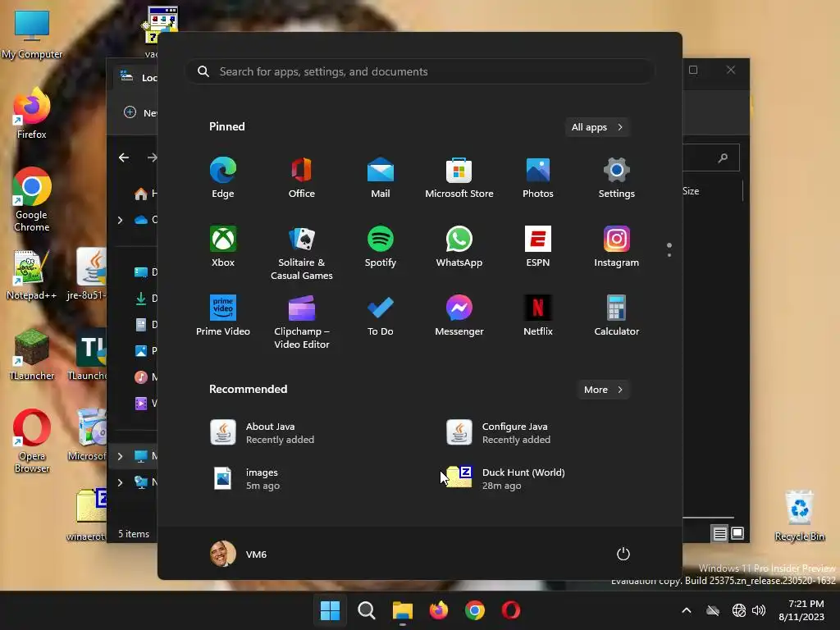840x630 pixels.
Task: Open the Mail app
Action: (381, 178)
